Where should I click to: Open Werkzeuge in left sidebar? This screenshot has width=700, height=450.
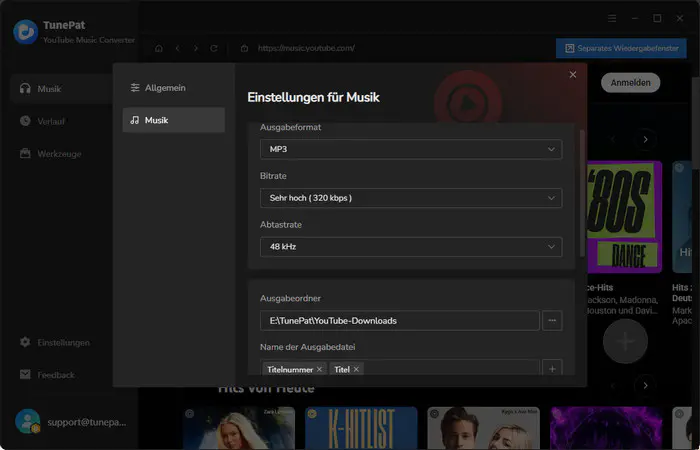(x=50, y=154)
